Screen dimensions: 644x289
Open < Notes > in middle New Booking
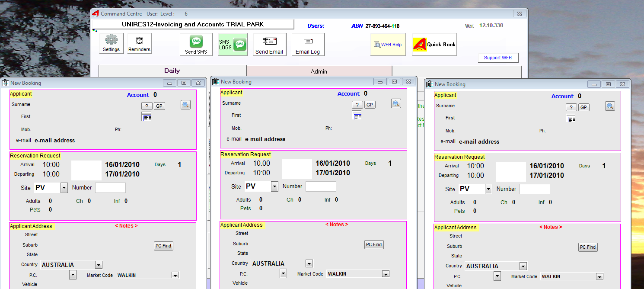[x=337, y=225]
